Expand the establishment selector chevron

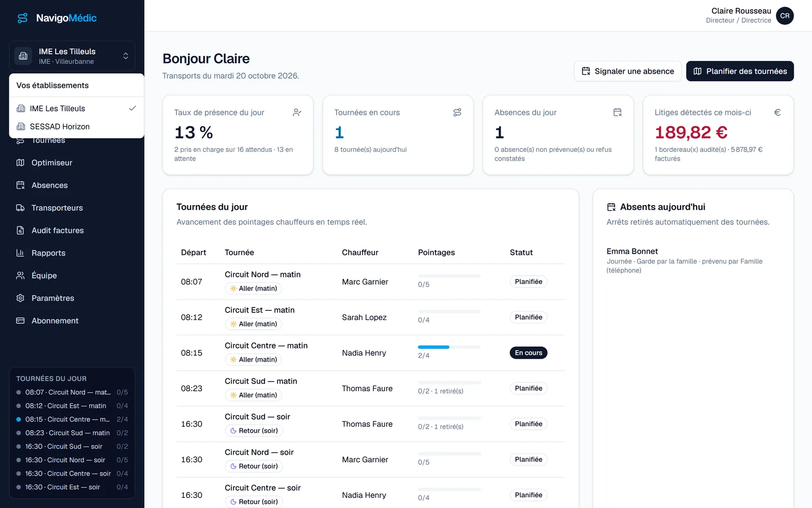pos(125,56)
